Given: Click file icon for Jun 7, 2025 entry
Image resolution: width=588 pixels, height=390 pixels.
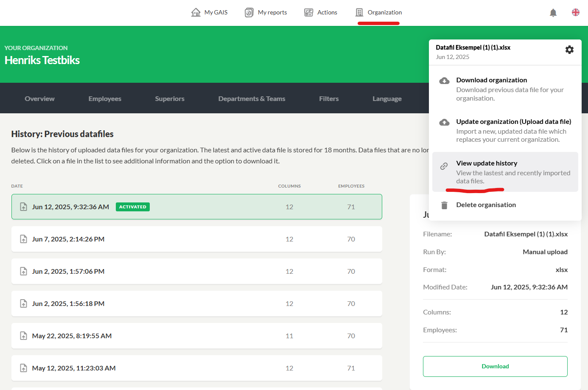Looking at the screenshot, I should [24, 239].
